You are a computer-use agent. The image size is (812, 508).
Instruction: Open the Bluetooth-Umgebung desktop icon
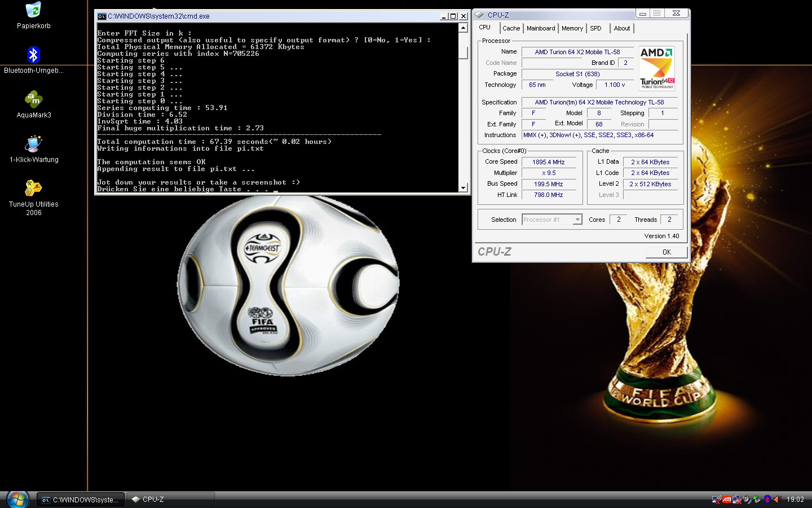pyautogui.click(x=33, y=60)
